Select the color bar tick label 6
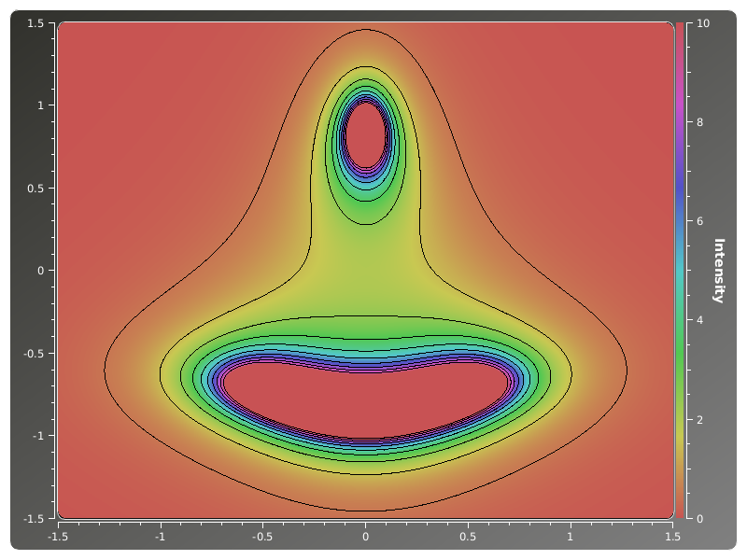 (x=695, y=221)
